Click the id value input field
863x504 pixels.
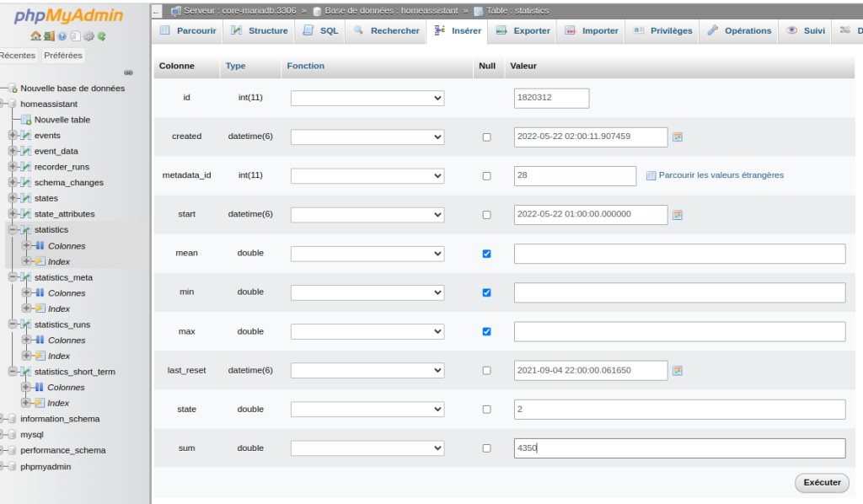coord(551,98)
